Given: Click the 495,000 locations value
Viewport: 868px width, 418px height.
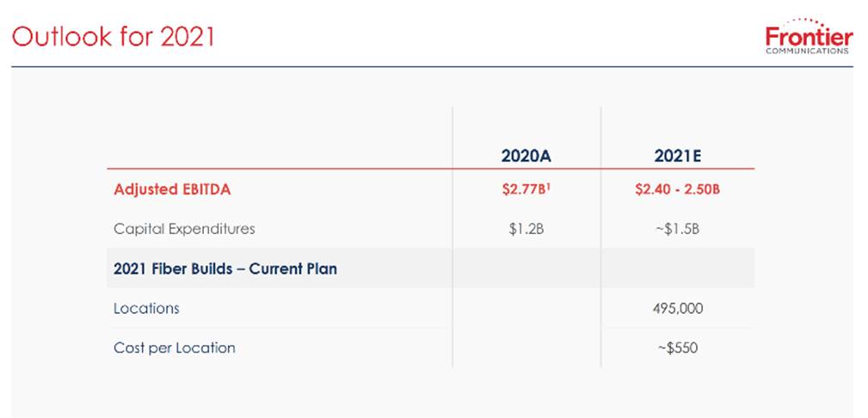Looking at the screenshot, I should (678, 308).
